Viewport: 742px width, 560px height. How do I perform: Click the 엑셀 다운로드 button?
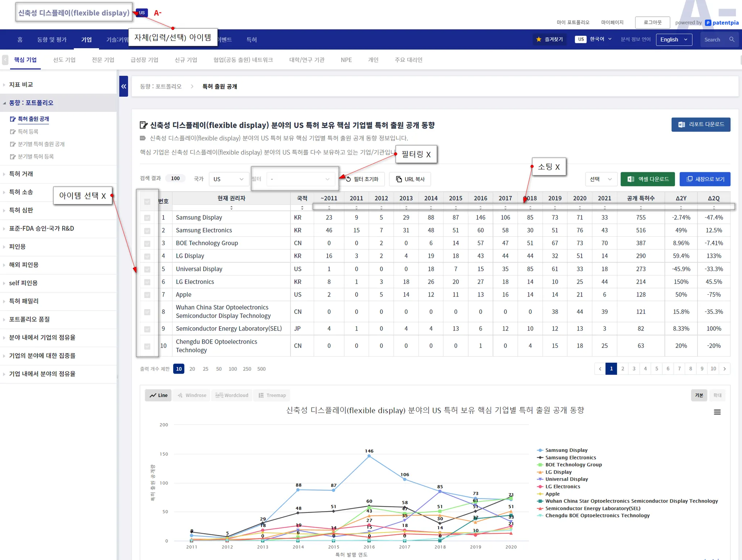[647, 179]
